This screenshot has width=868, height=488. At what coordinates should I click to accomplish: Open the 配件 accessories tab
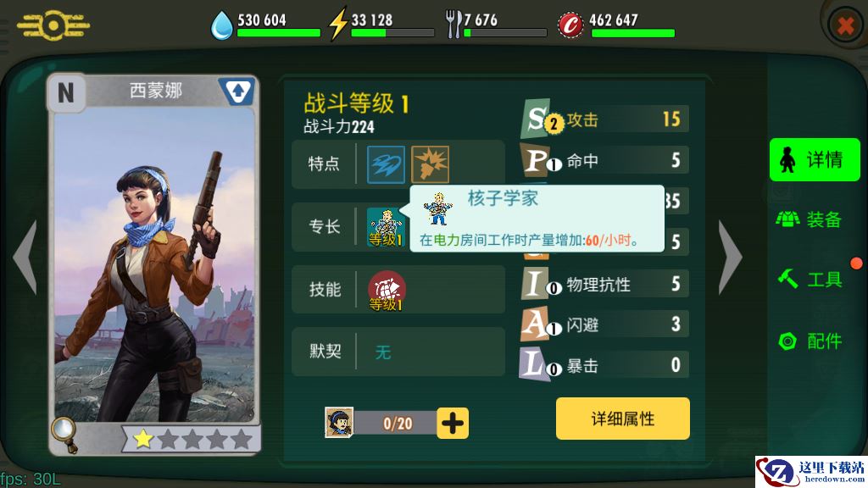point(811,341)
